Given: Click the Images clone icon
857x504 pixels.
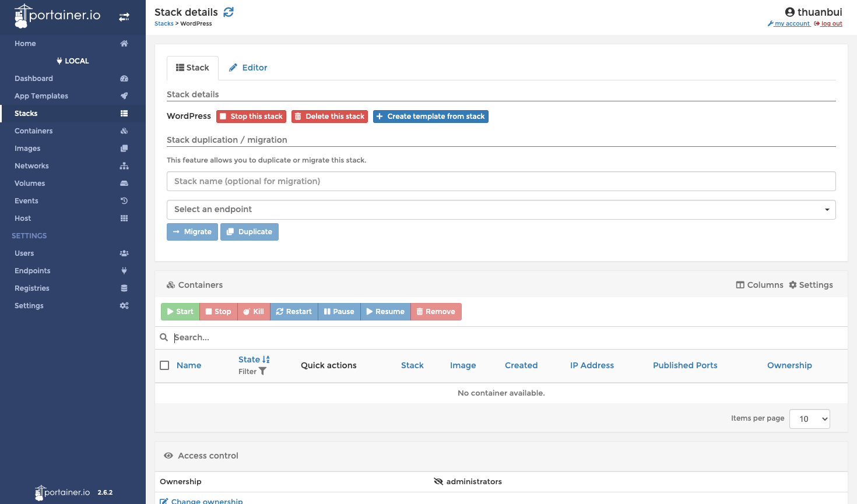Looking at the screenshot, I should coord(124,149).
